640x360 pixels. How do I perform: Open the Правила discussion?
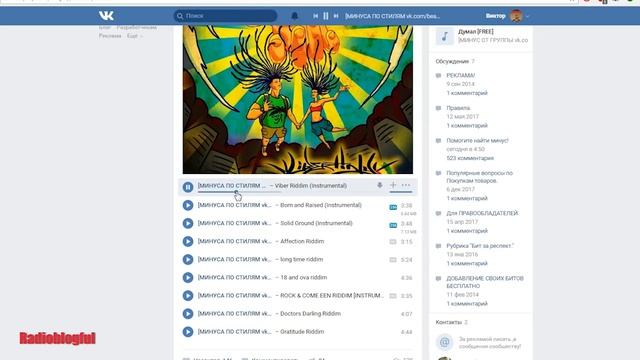pos(458,108)
